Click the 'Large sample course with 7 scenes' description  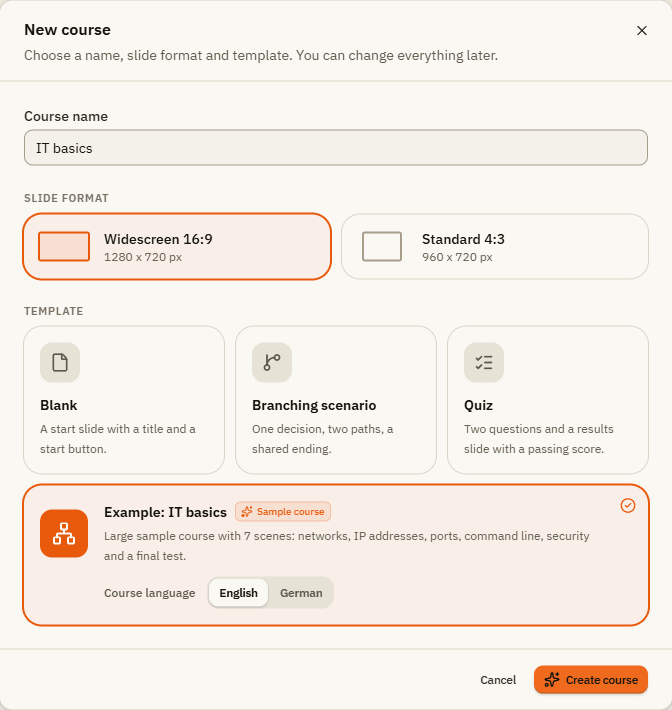coord(346,546)
